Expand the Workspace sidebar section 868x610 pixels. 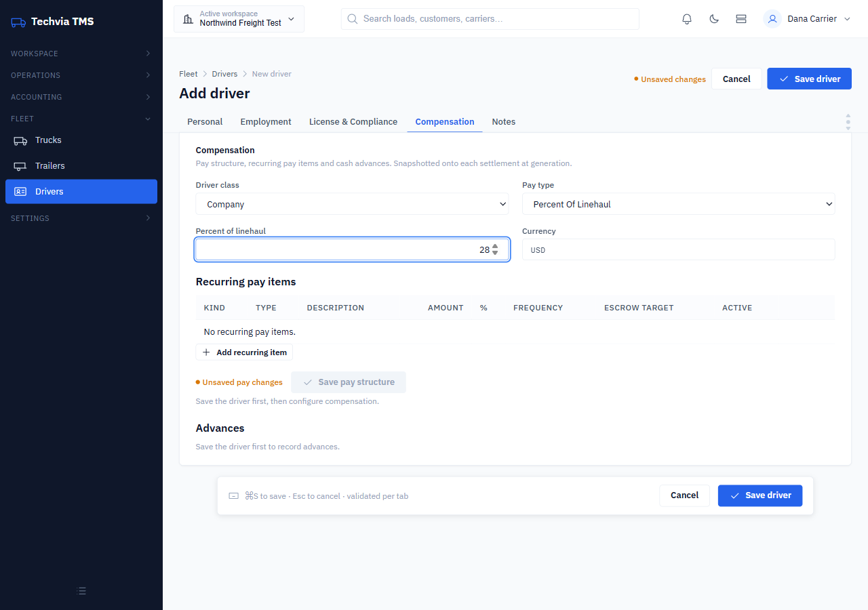[81, 54]
